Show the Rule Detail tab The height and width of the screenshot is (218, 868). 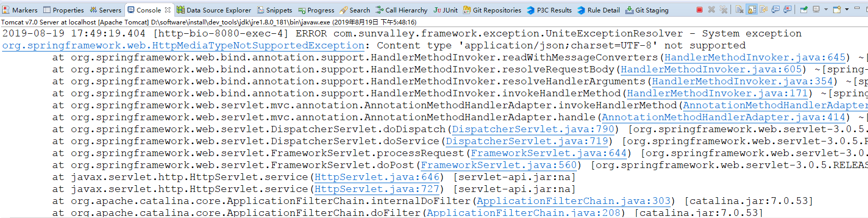pyautogui.click(x=598, y=10)
